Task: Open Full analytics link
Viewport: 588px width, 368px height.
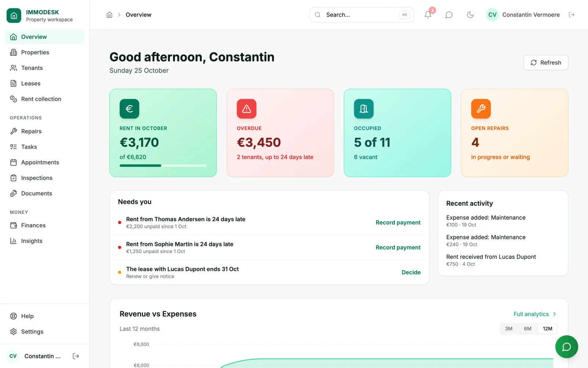Action: [x=535, y=314]
